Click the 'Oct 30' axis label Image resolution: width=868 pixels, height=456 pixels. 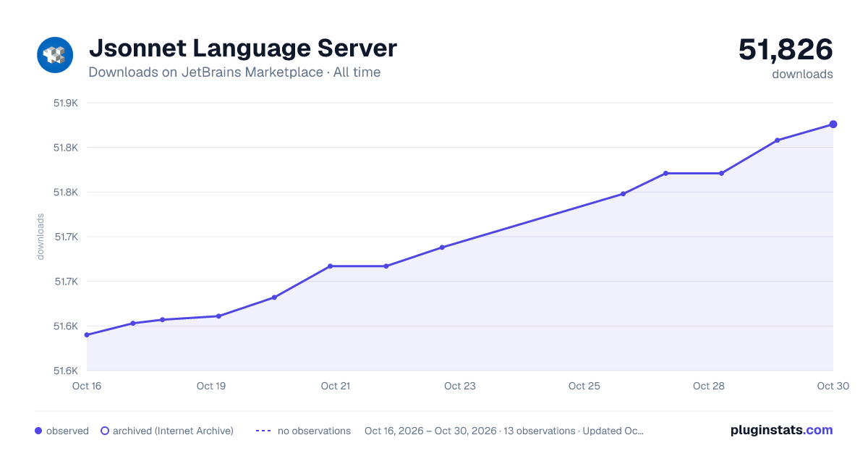(833, 386)
